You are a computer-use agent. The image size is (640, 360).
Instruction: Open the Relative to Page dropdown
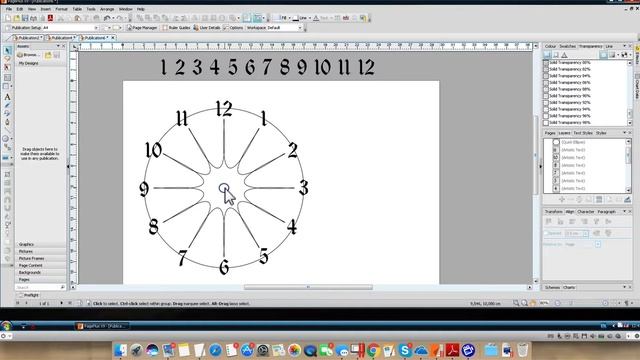(x=598, y=244)
